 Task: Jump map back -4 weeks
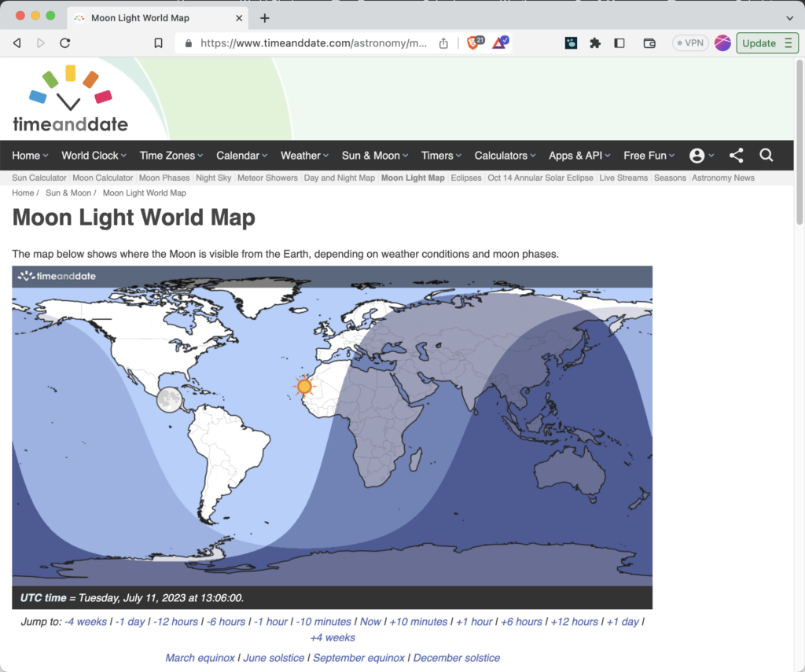click(86, 622)
